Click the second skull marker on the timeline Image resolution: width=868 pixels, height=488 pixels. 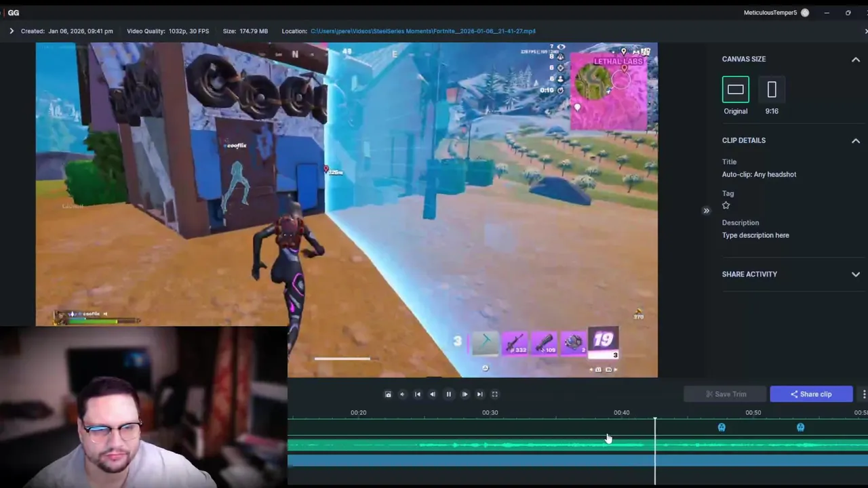coord(800,427)
